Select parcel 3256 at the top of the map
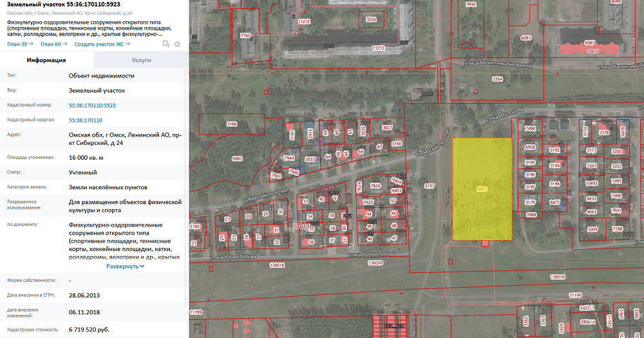The height and width of the screenshot is (338, 644). (x=371, y=20)
